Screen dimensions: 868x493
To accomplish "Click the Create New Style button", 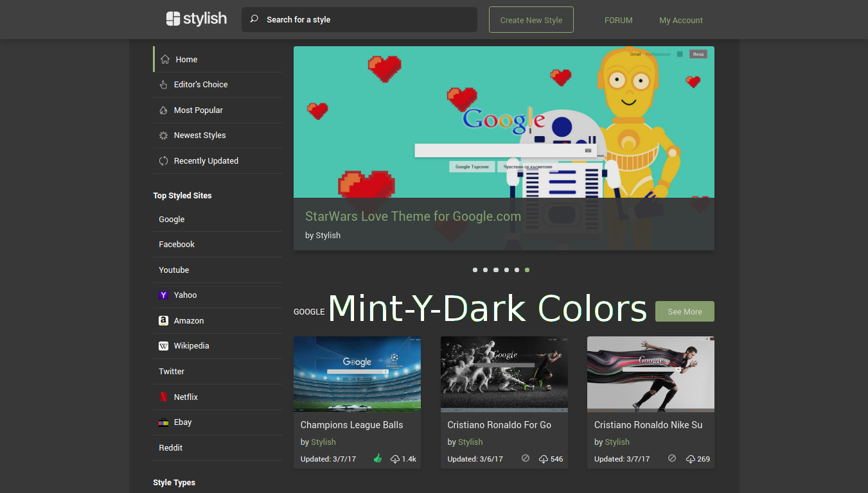I will (531, 20).
